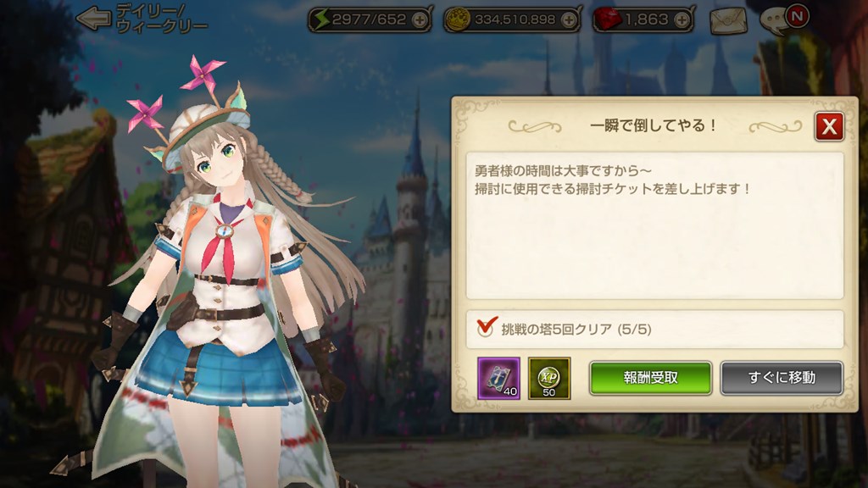The height and width of the screenshot is (488, 868).
Task: Tap the dialog title 一瞬で倒してやる!
Action: [x=654, y=125]
